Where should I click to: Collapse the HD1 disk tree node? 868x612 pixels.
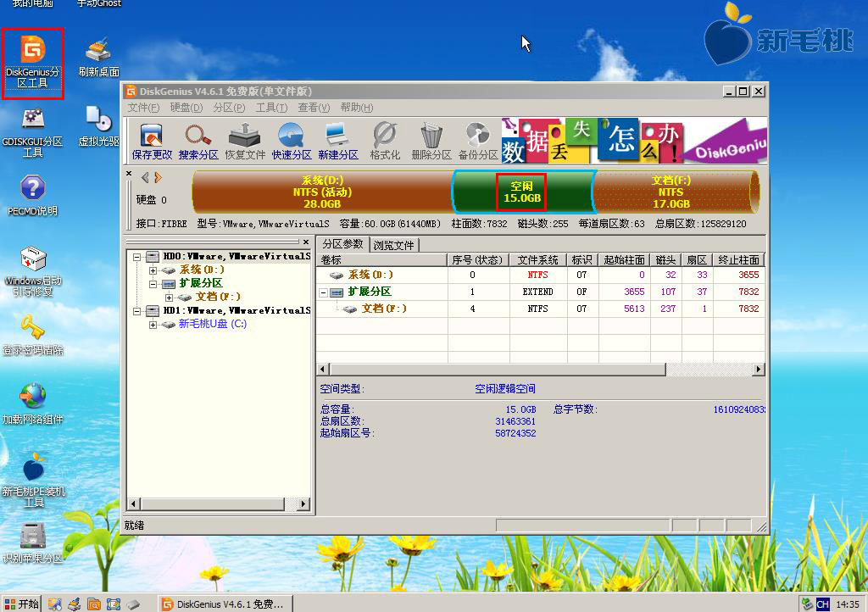click(x=136, y=311)
